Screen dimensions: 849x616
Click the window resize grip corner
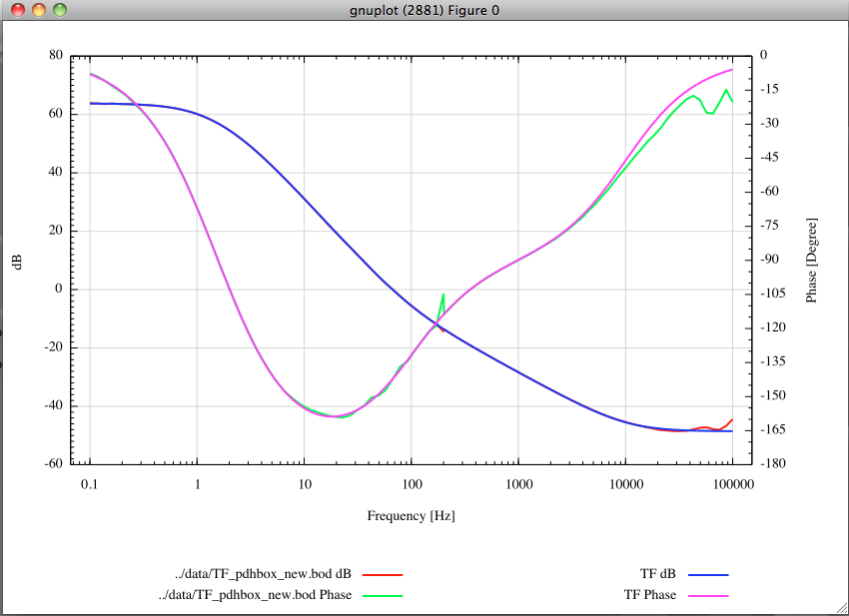tap(842, 609)
